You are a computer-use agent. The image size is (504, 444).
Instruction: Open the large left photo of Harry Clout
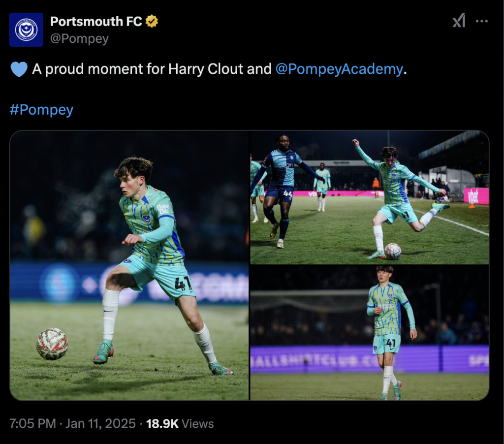[x=129, y=265]
